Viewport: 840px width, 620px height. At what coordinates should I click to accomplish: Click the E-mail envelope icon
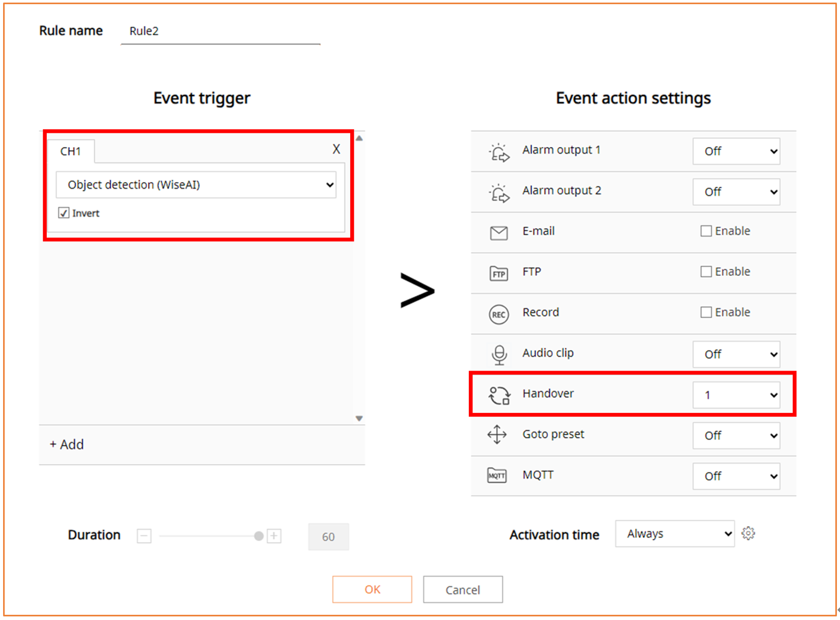coord(498,233)
